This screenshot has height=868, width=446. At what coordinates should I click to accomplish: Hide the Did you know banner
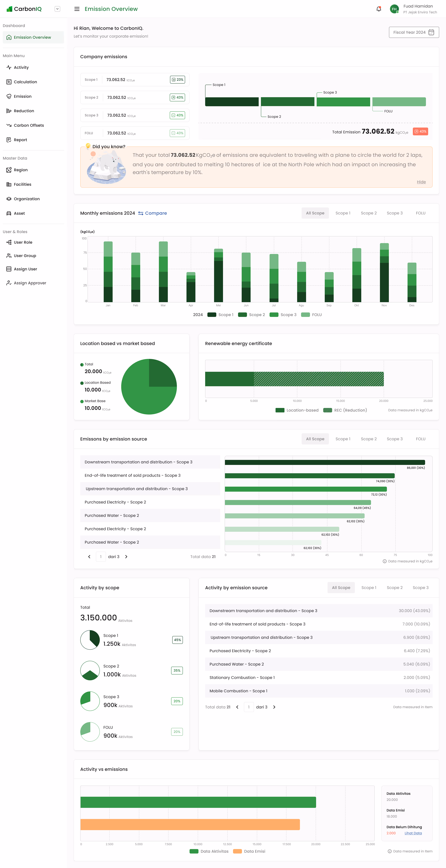point(421,182)
